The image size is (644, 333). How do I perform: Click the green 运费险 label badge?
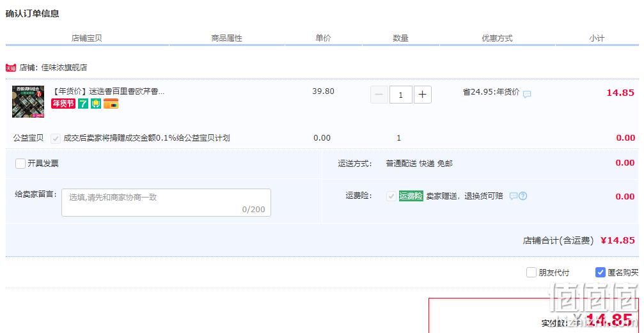pyautogui.click(x=411, y=196)
